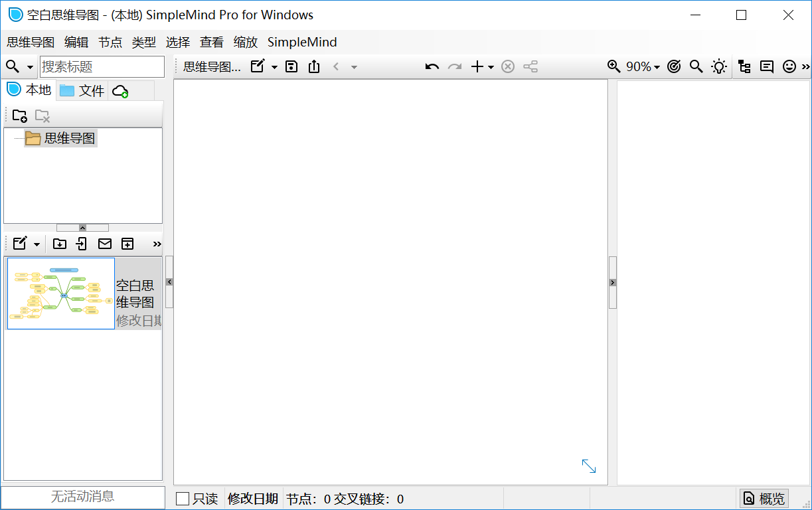Open the 节点 menu
The width and height of the screenshot is (812, 510).
[110, 42]
